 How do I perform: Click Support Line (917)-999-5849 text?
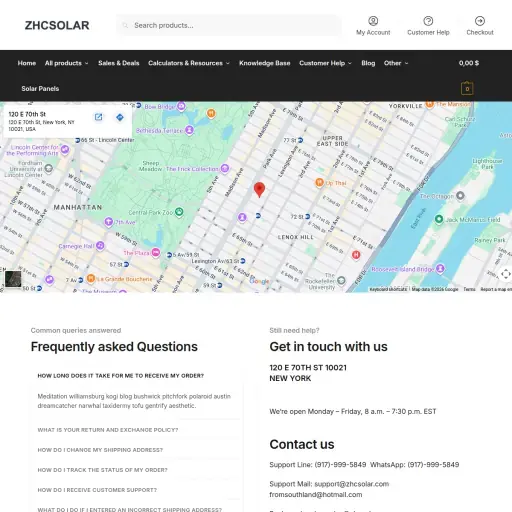318,464
